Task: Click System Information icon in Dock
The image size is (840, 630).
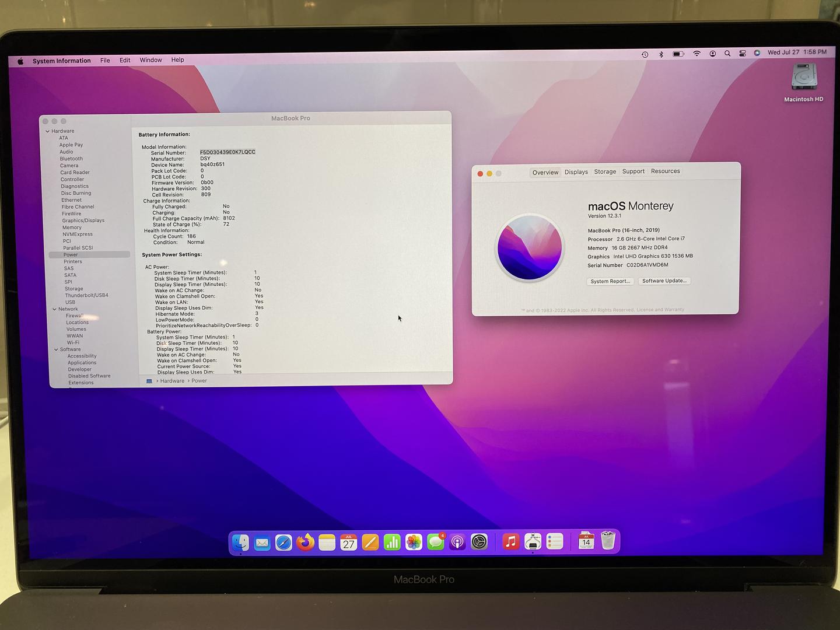Action: (x=533, y=542)
